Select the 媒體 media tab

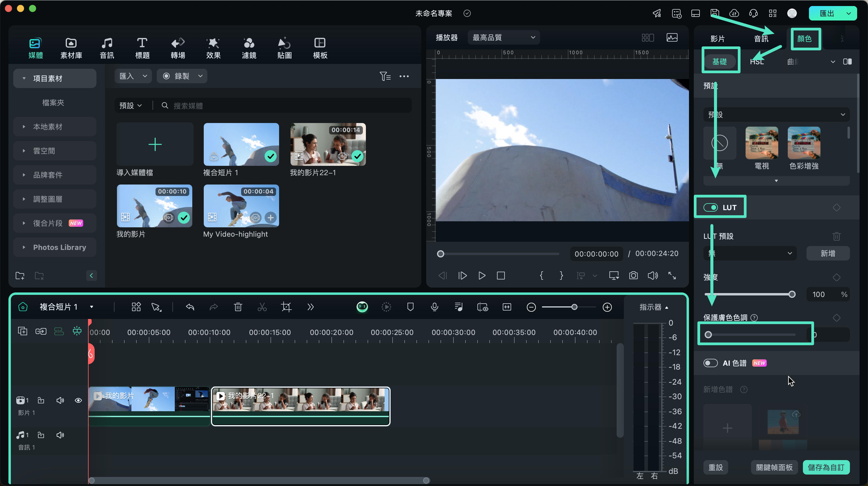point(35,48)
